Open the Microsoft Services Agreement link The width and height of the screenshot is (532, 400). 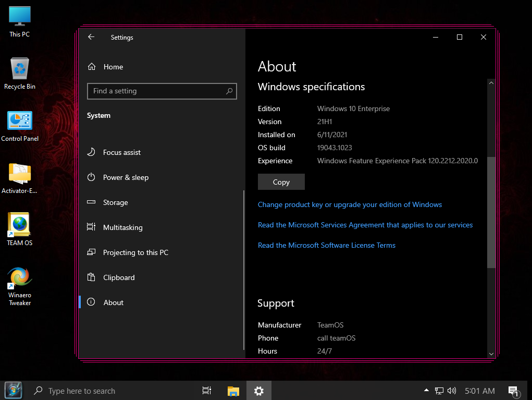(365, 225)
